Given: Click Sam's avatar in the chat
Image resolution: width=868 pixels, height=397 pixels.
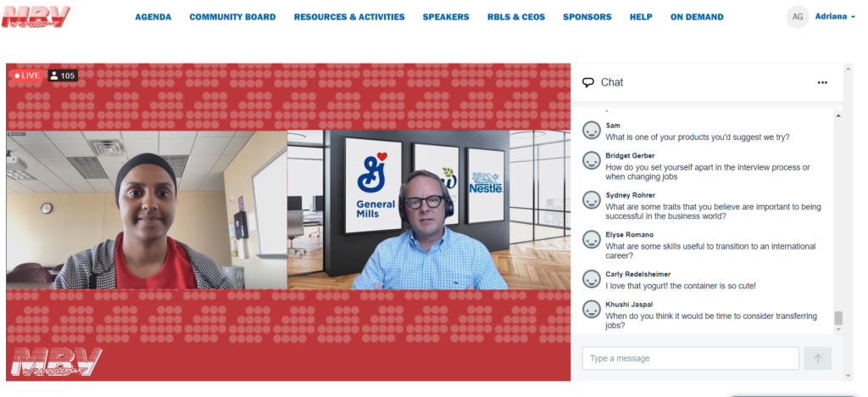Looking at the screenshot, I should pyautogui.click(x=592, y=131).
